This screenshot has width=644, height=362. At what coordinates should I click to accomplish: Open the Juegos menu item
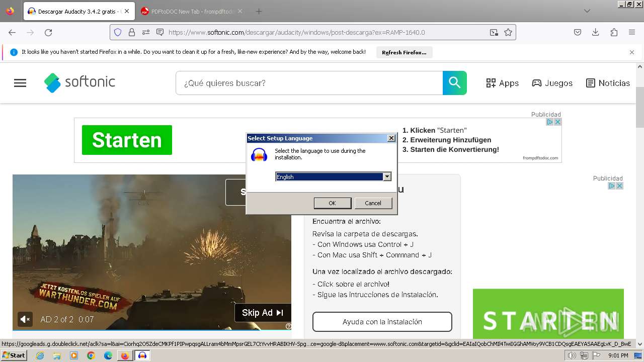click(552, 83)
